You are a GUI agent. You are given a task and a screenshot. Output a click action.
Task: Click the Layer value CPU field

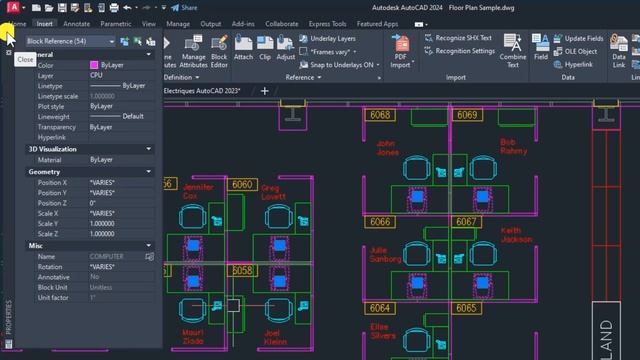tap(121, 76)
